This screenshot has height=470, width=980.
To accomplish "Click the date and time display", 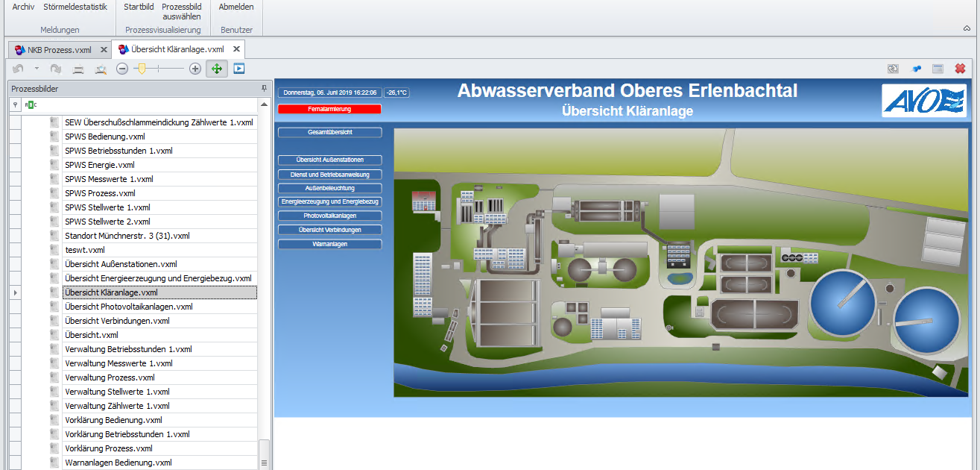I will 329,93.
